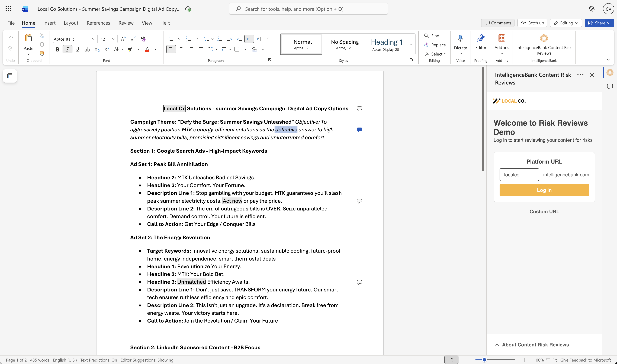Image resolution: width=617 pixels, height=364 pixels.
Task: Click the Log in button
Action: [x=544, y=190]
